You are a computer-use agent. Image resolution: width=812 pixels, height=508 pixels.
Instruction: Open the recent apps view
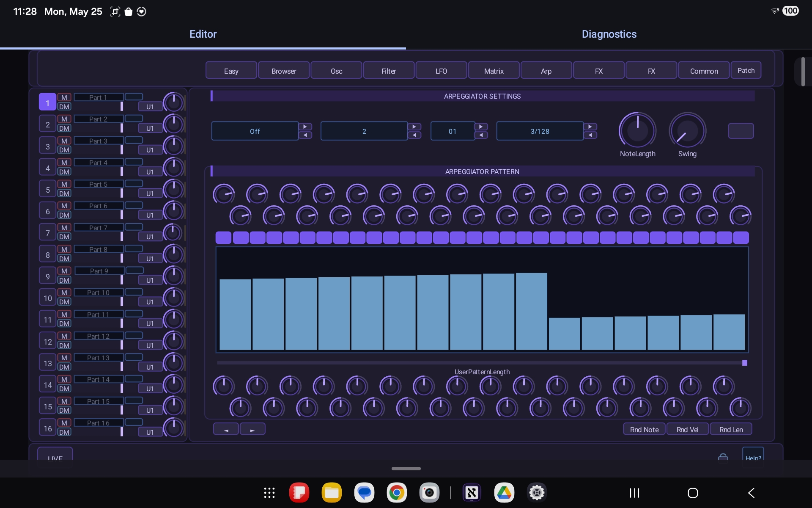pos(634,493)
